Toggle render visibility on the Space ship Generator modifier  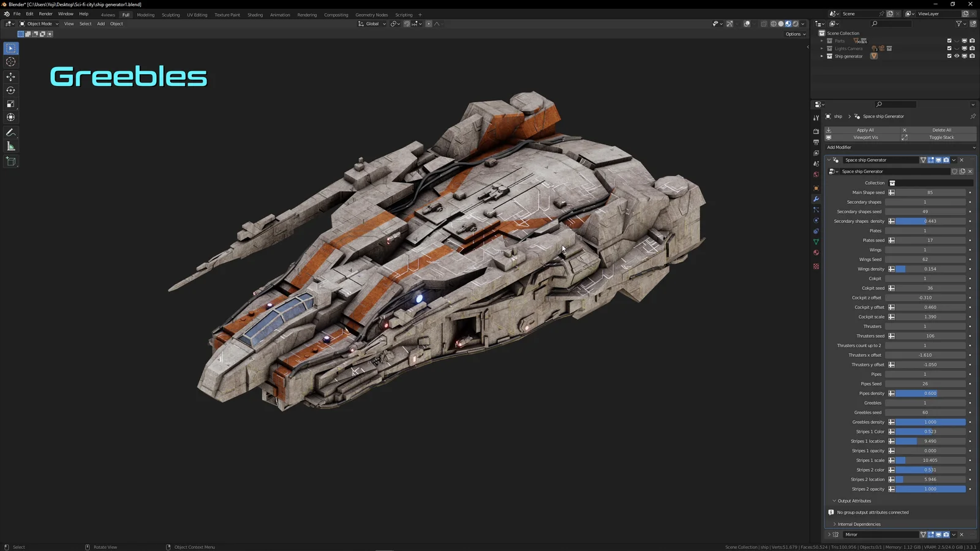(x=946, y=160)
